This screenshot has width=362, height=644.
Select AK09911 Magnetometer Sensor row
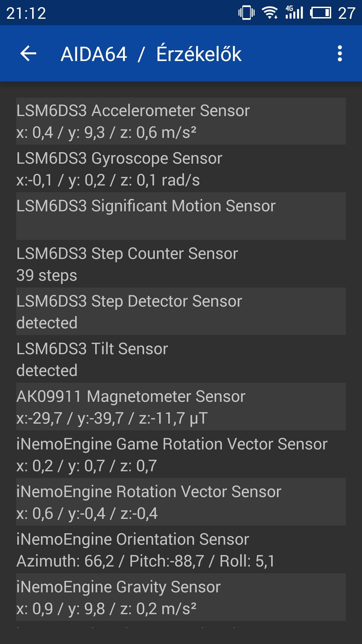click(181, 407)
